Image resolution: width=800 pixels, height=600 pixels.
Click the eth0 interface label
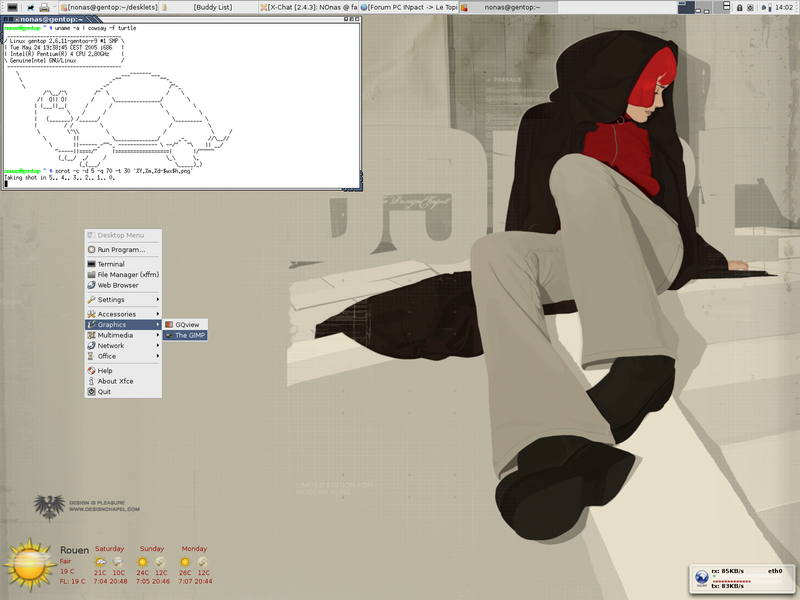[x=775, y=571]
